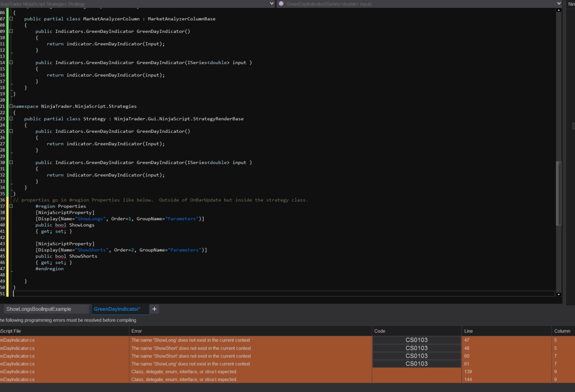Switch to the ShowLongsBoolInputExample tab
The height and width of the screenshot is (392, 575).
coord(39,309)
